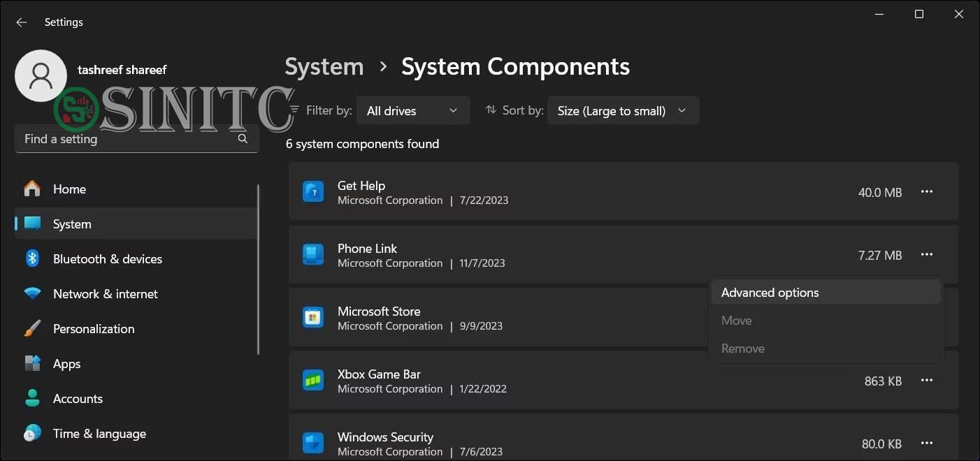The height and width of the screenshot is (461, 980).
Task: Click the Get Help app icon
Action: (312, 191)
